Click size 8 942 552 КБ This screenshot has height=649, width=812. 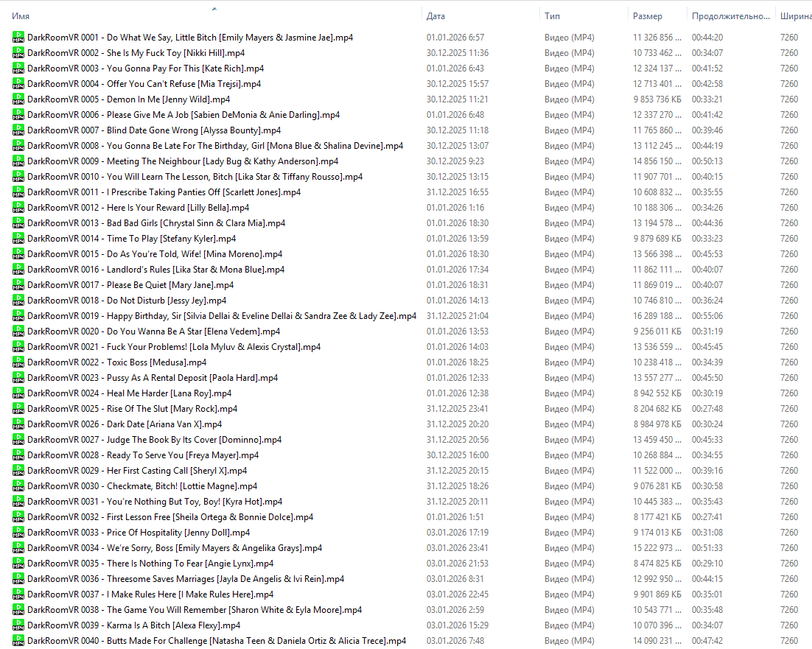tap(657, 393)
